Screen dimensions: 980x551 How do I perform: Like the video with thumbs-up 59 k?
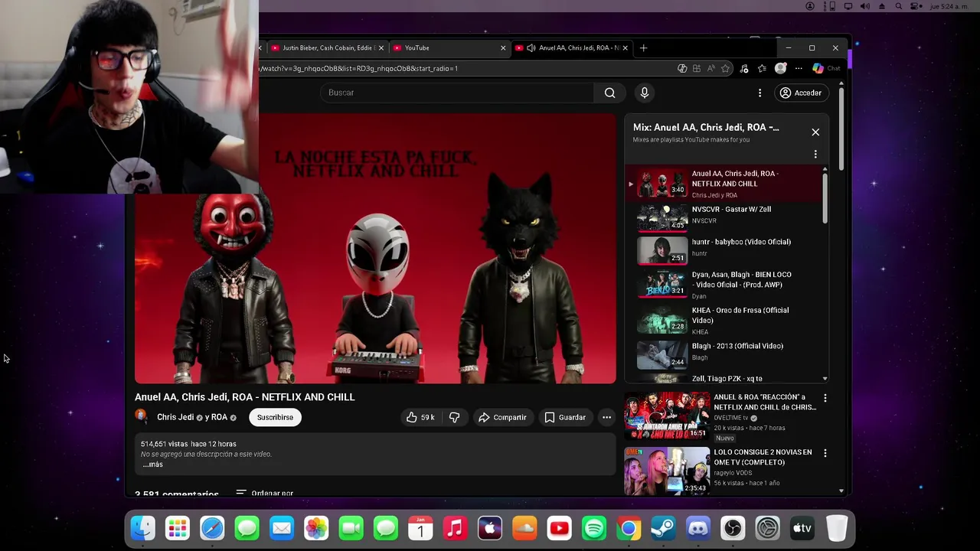click(x=420, y=417)
